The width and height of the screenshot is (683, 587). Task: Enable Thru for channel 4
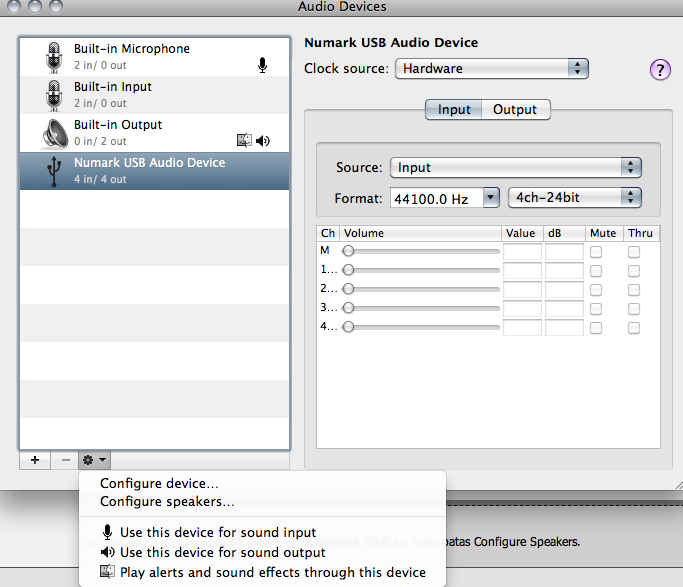[x=634, y=327]
